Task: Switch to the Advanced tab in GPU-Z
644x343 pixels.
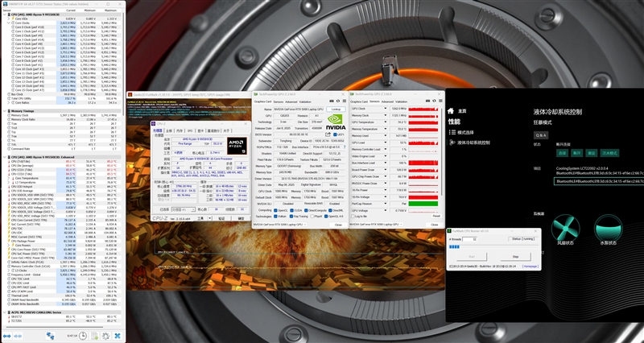Action: pos(289,101)
